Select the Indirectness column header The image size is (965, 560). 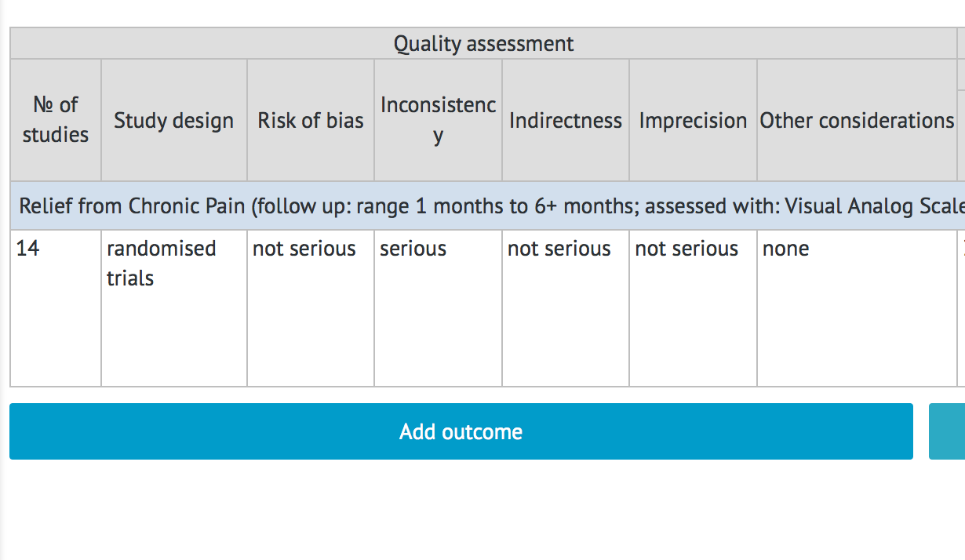click(565, 121)
